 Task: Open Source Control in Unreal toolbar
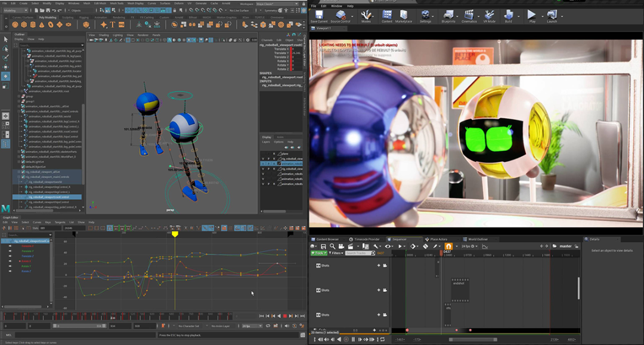pyautogui.click(x=340, y=15)
